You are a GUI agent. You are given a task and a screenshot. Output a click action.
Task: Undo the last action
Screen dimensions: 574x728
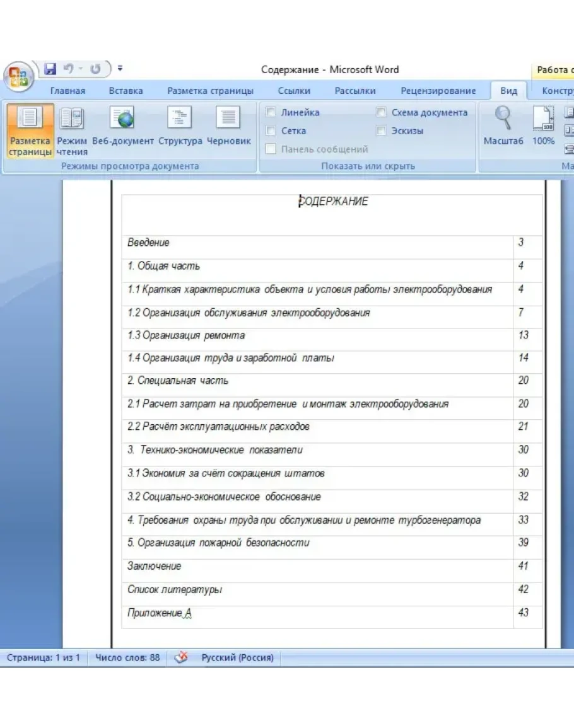coord(68,69)
